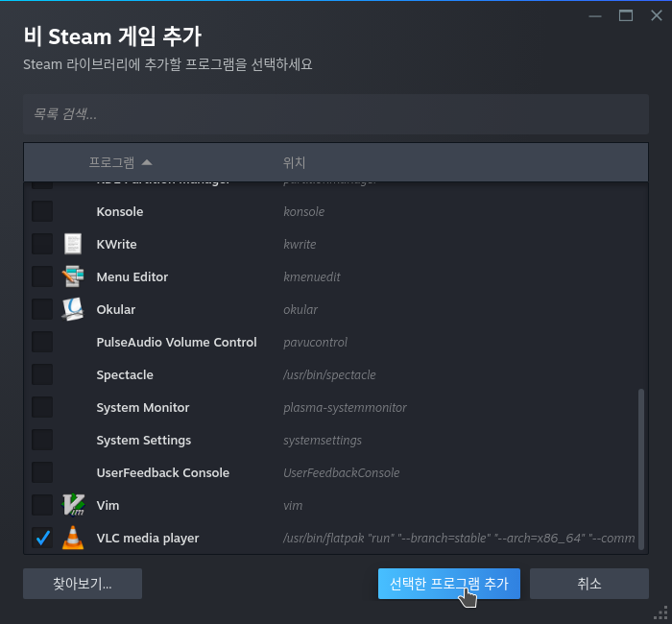Check the System Monitor checkbox
This screenshot has height=624, width=672.
(42, 407)
